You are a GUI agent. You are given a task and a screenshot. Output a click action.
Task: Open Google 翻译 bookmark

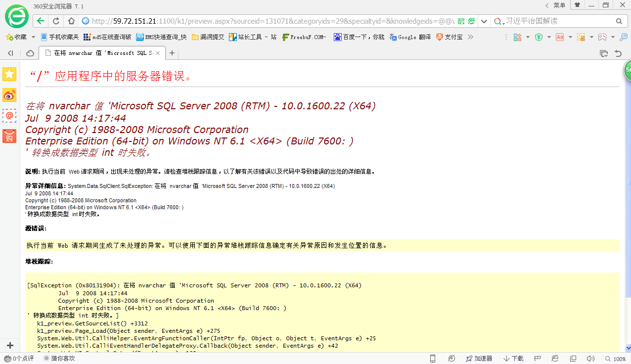410,37
